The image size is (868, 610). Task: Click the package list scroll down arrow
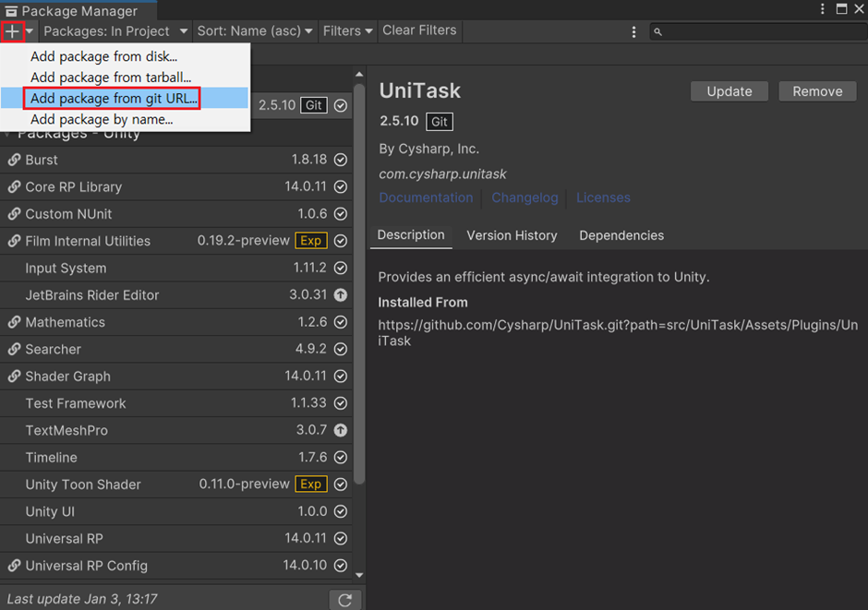[359, 575]
